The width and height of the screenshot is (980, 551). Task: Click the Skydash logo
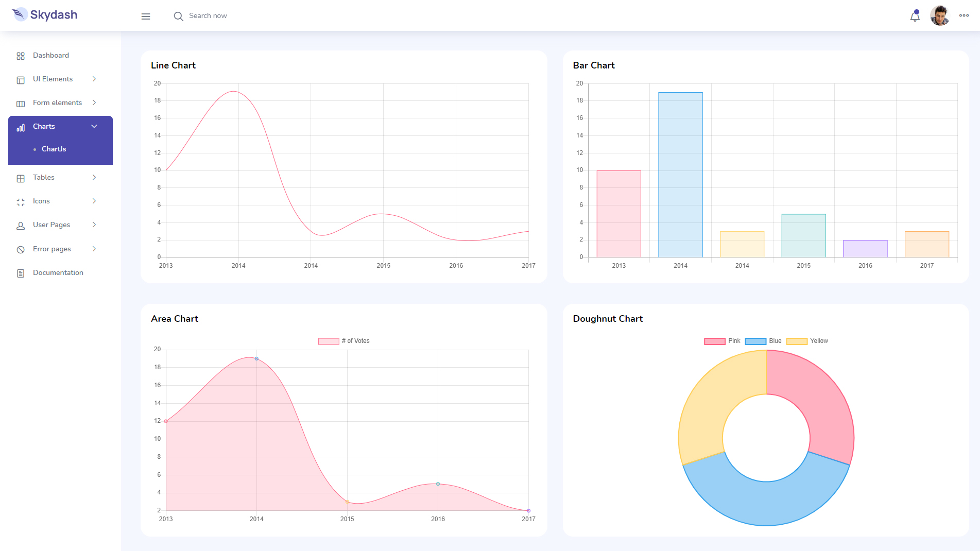pyautogui.click(x=45, y=15)
